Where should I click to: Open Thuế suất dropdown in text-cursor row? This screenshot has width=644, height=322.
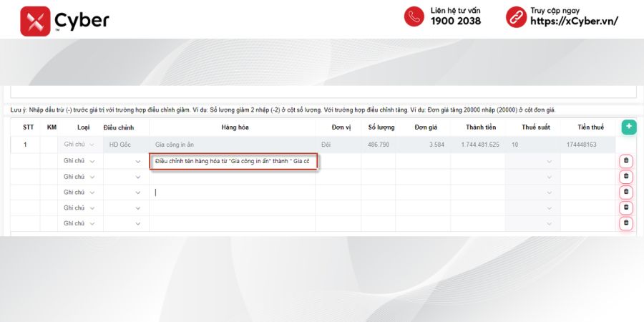pyautogui.click(x=532, y=192)
